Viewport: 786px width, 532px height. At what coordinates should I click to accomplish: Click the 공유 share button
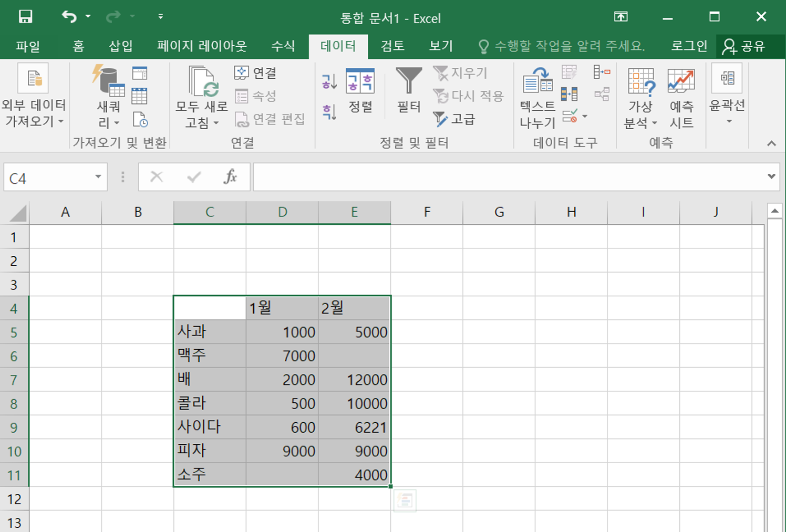pos(744,46)
